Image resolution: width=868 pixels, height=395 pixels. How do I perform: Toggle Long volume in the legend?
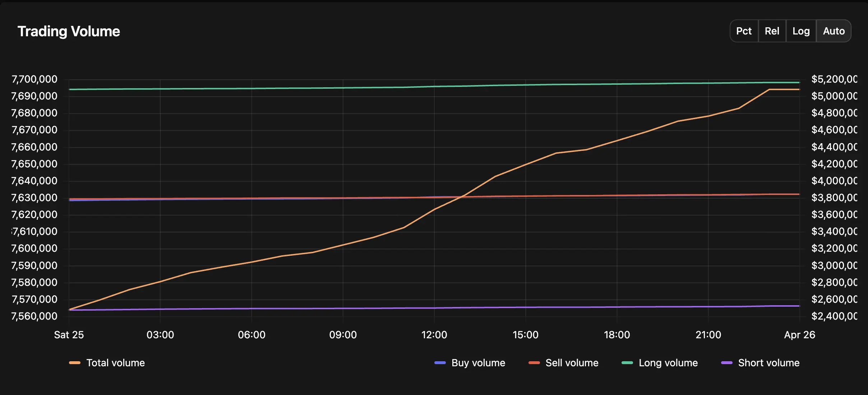click(x=660, y=363)
